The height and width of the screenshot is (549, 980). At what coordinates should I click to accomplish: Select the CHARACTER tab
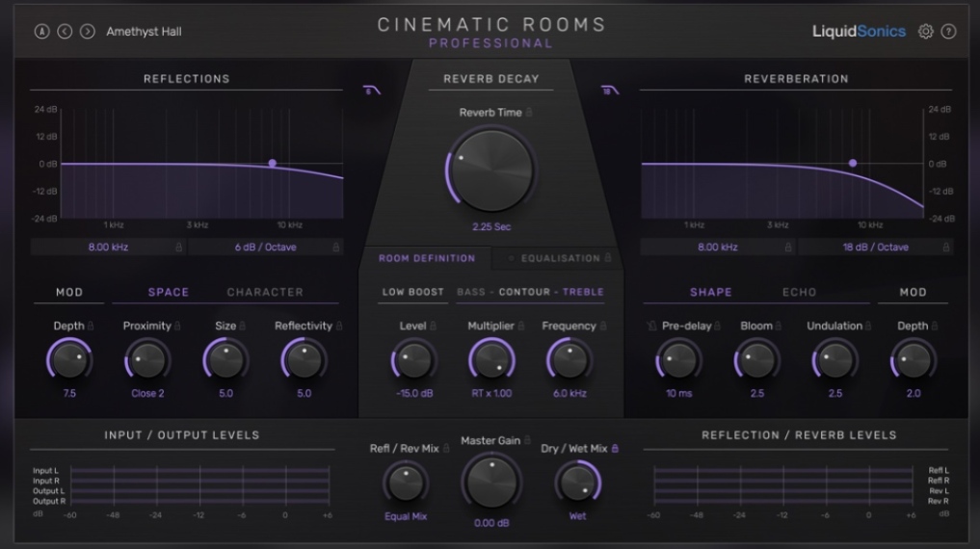tap(265, 292)
